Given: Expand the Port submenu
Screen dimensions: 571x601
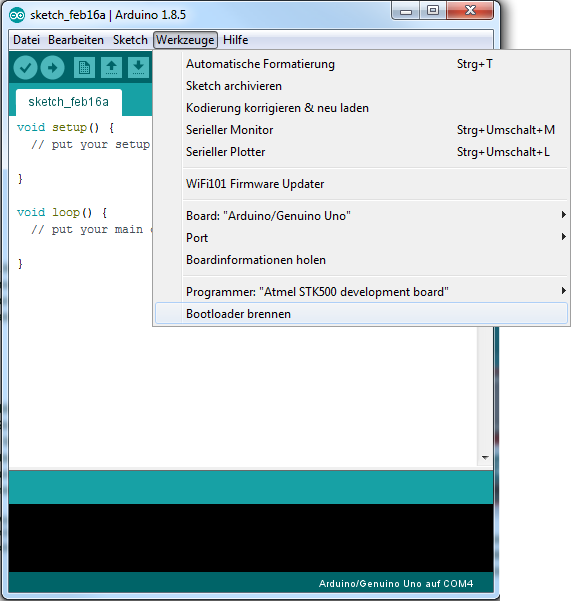Looking at the screenshot, I should (361, 238).
